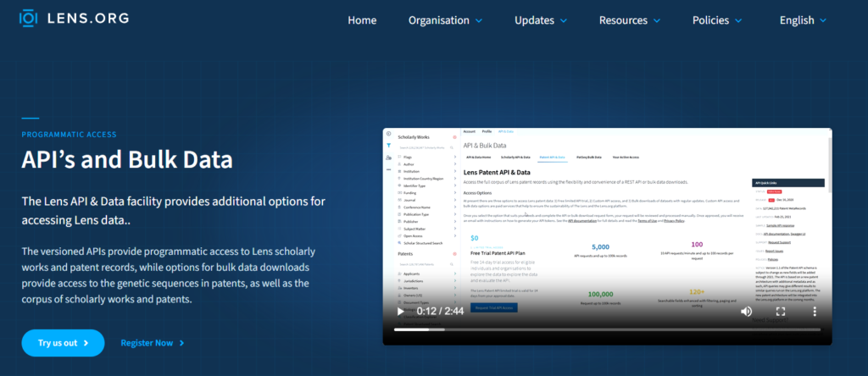The image size is (868, 376).
Task: Click the Lens.org logo icon
Action: pos(28,18)
